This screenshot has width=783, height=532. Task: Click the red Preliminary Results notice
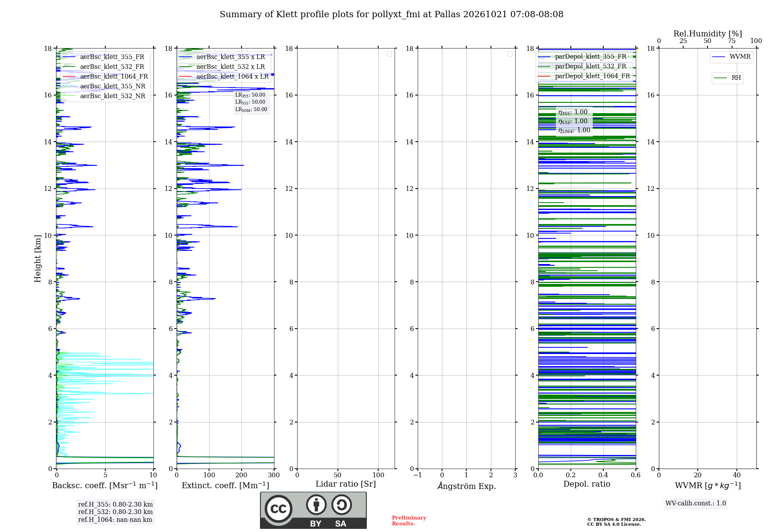click(x=409, y=521)
